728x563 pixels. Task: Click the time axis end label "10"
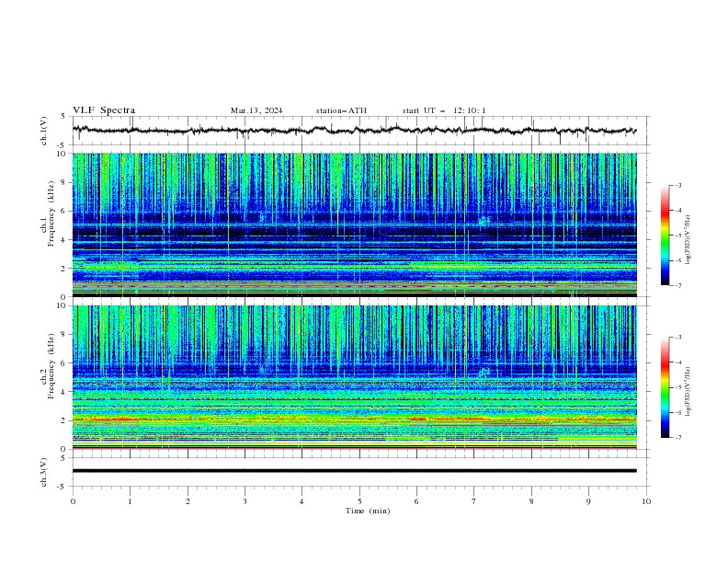coord(646,501)
